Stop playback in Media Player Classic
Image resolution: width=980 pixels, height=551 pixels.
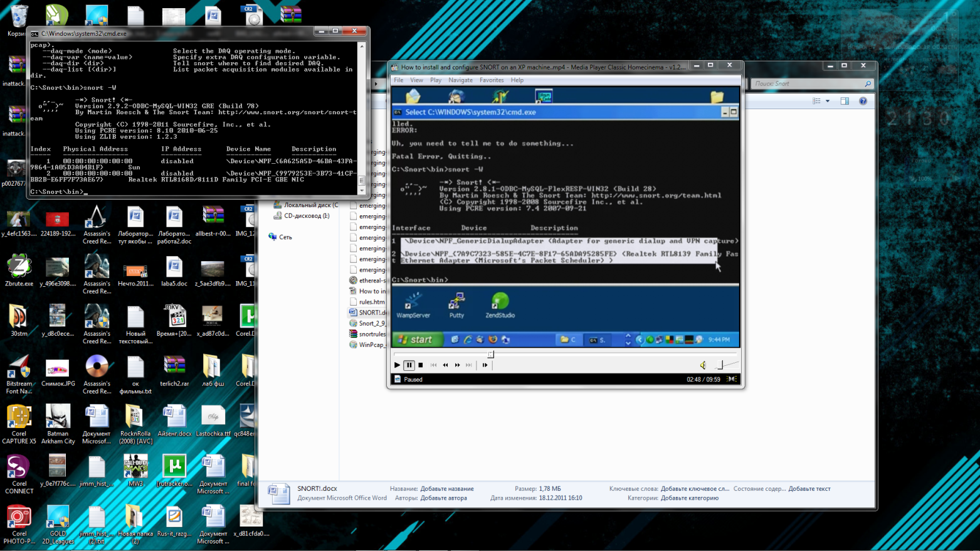[x=421, y=365]
